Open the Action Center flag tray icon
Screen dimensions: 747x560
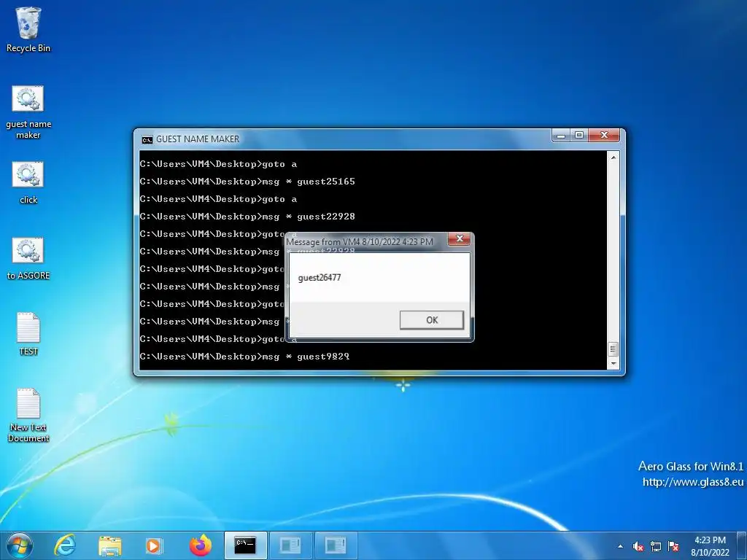pos(673,546)
